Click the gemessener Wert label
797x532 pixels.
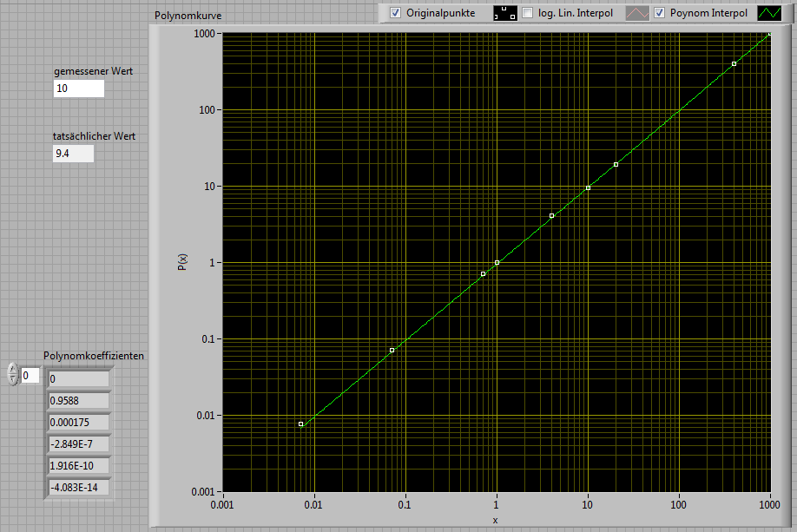pos(94,71)
